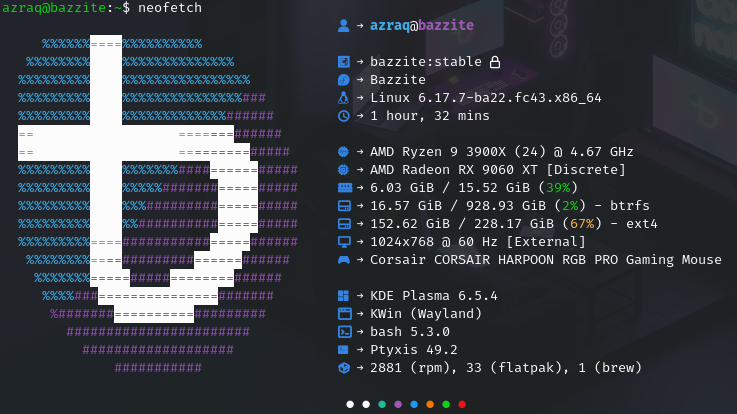Click '1024x768 @ 60 Hz [External]' text
Image resolution: width=737 pixels, height=414 pixels.
[478, 242]
